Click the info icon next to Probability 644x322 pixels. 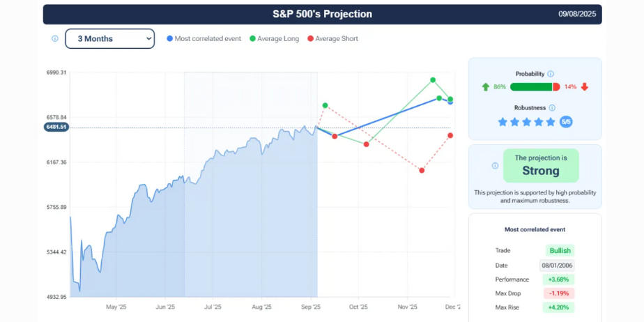[551, 74]
